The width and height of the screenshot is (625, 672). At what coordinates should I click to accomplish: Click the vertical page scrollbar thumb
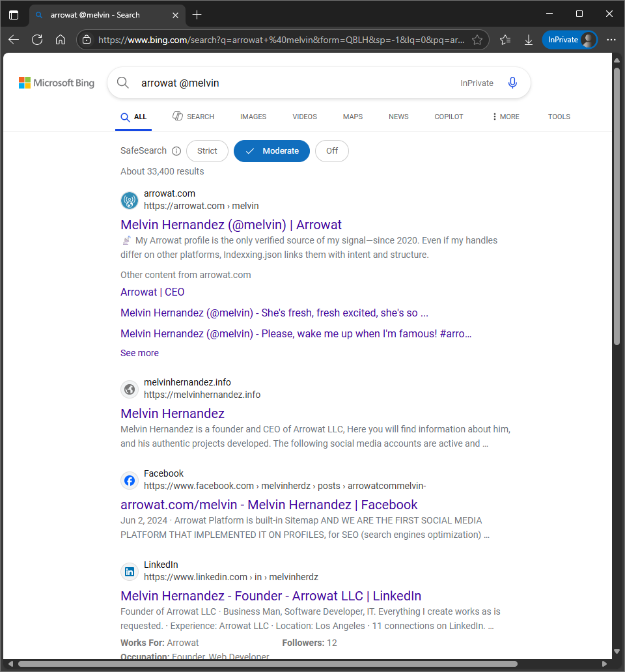coord(617,206)
